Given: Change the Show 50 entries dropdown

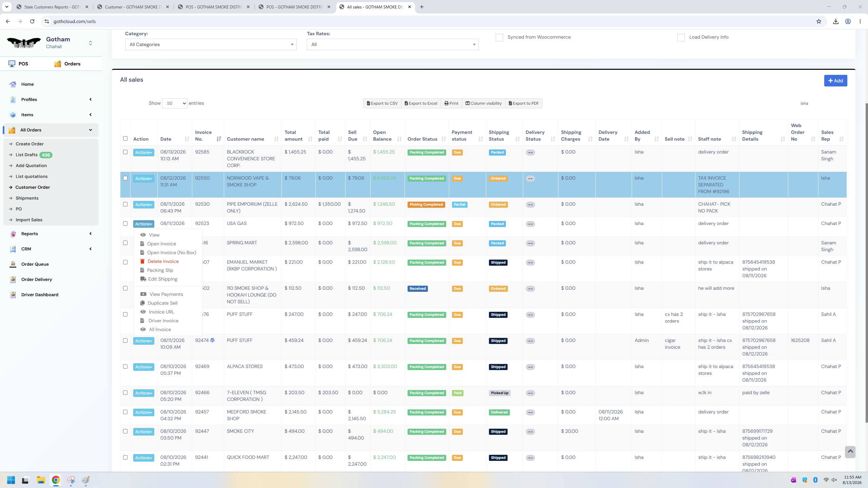Looking at the screenshot, I should 175,103.
